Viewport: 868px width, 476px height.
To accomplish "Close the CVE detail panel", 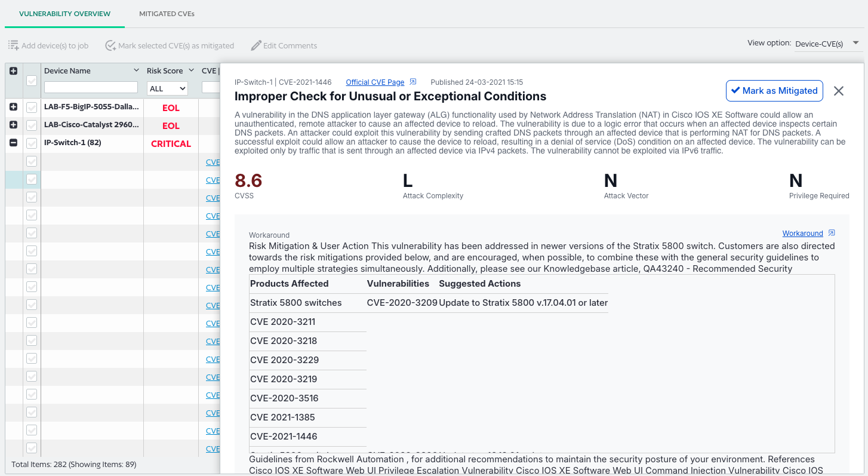I will point(839,91).
